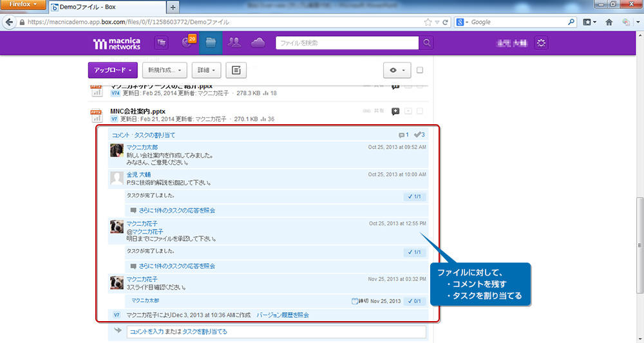Viewport: 644px width, 343px height.
Task: Click the tasks checkmark count showing 3
Action: (x=419, y=134)
